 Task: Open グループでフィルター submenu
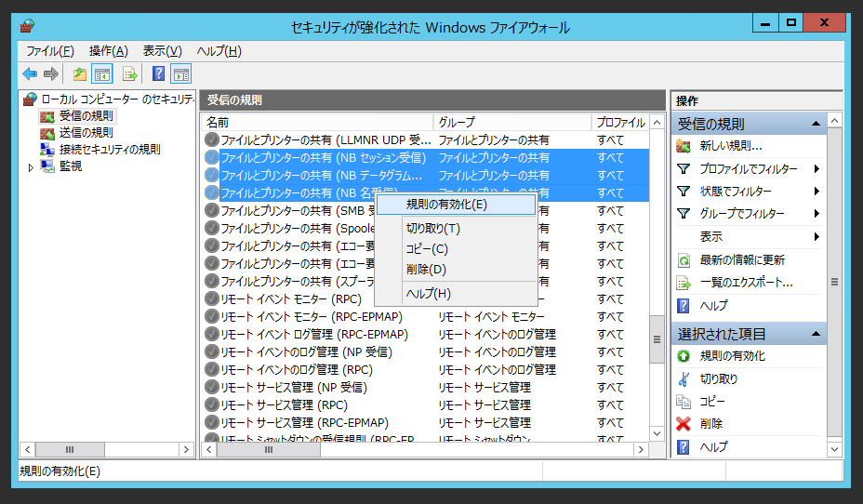[x=749, y=214]
